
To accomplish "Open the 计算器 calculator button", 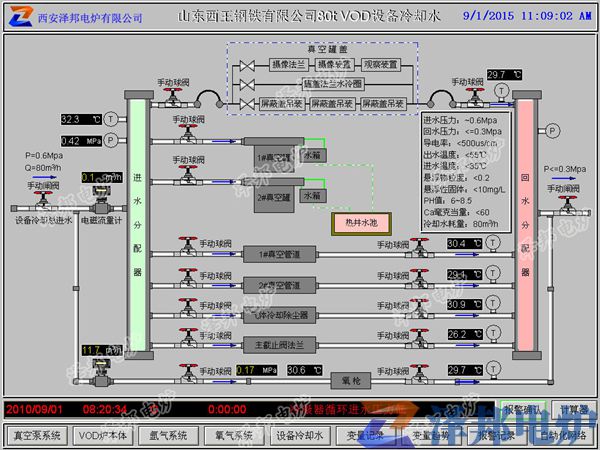I will (x=573, y=409).
